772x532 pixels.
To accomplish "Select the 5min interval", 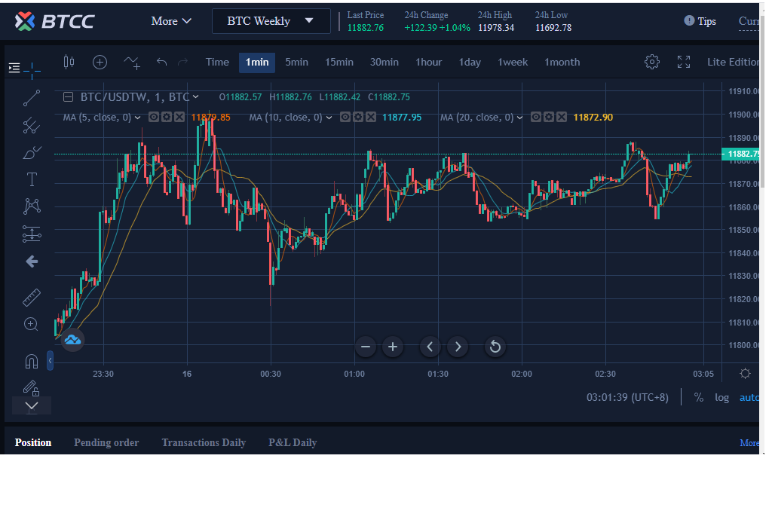I will pos(296,63).
